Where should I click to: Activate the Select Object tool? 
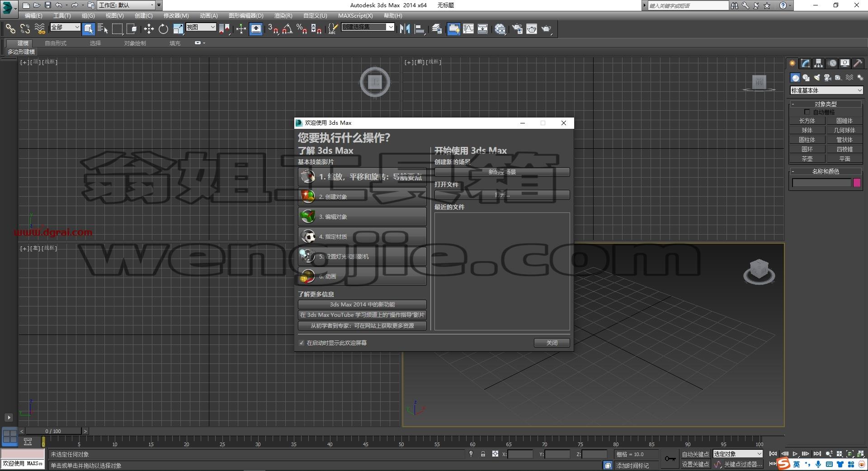pyautogui.click(x=89, y=29)
